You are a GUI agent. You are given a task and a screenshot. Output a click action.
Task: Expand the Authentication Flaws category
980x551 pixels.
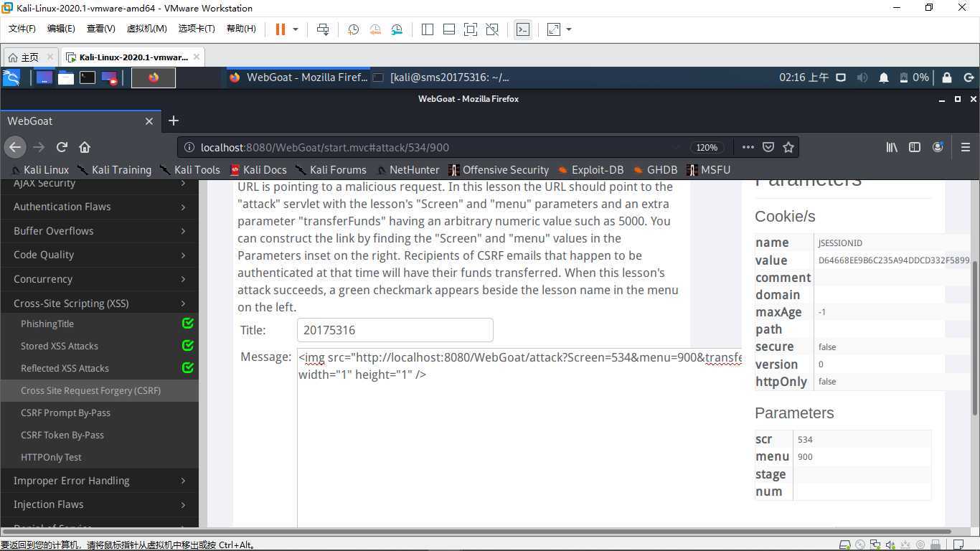pos(99,207)
